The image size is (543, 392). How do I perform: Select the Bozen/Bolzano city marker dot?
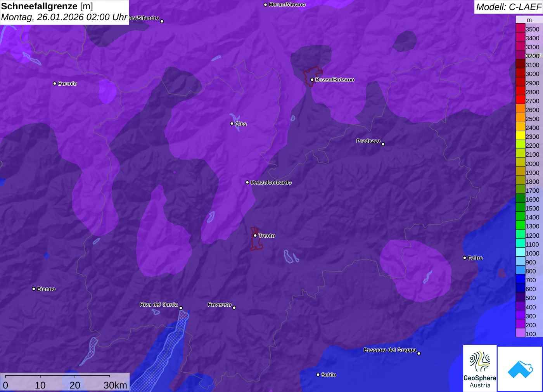point(312,80)
